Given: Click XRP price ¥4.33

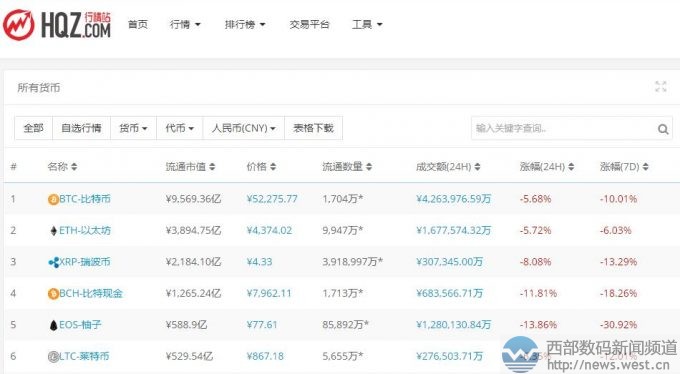Looking at the screenshot, I should (259, 262).
